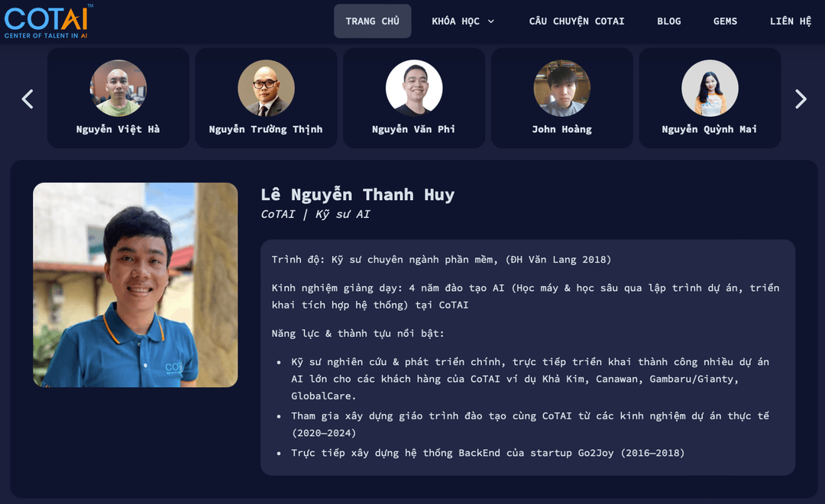This screenshot has width=825, height=504.
Task: Click the Nguyễn Việt Hà name label
Action: pos(118,129)
